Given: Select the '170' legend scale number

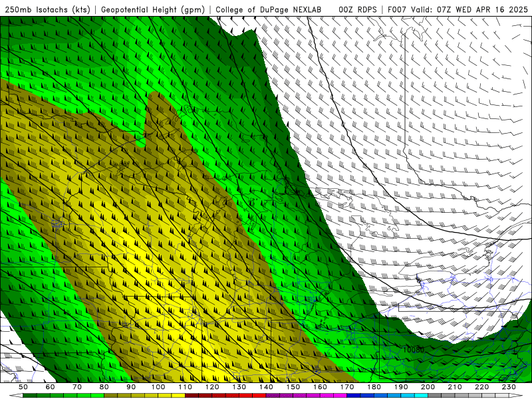Looking at the screenshot, I should click(347, 387).
